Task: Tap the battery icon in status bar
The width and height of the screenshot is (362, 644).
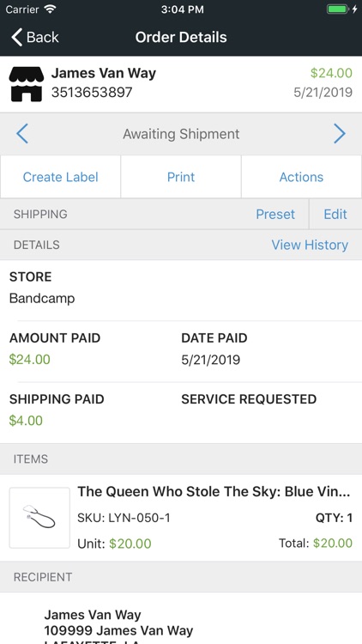Action: (x=338, y=9)
